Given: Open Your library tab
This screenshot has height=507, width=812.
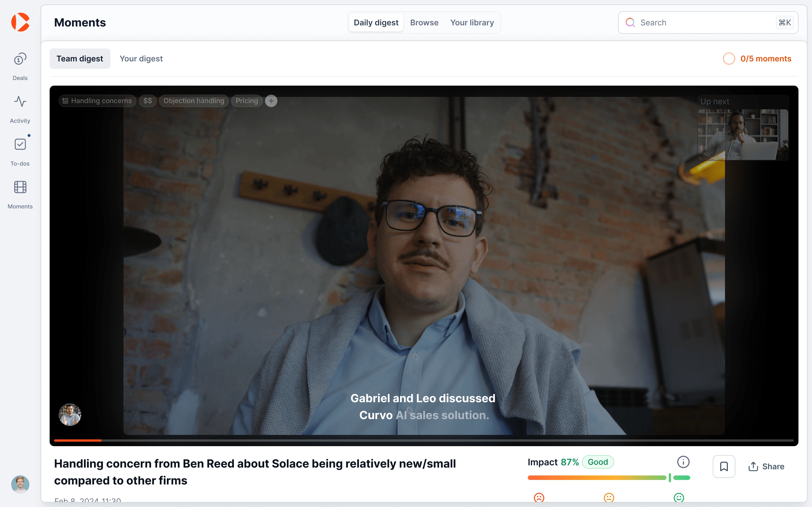Looking at the screenshot, I should (x=472, y=23).
